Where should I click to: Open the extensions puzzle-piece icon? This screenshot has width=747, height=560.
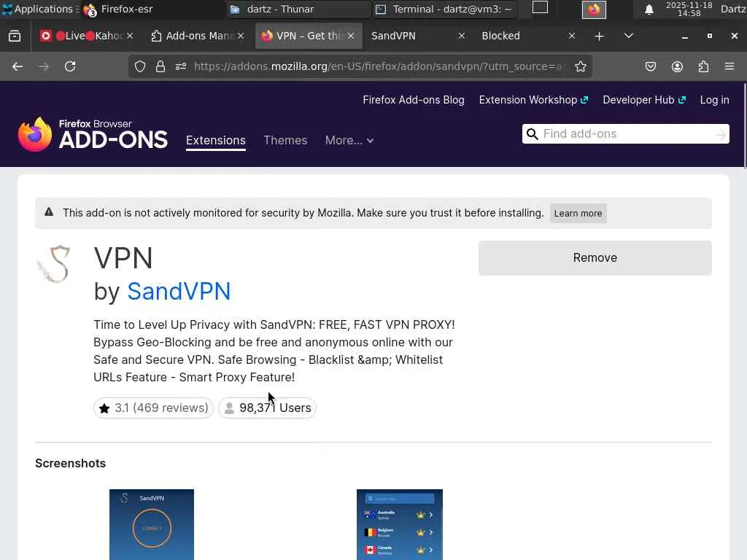pyautogui.click(x=703, y=66)
